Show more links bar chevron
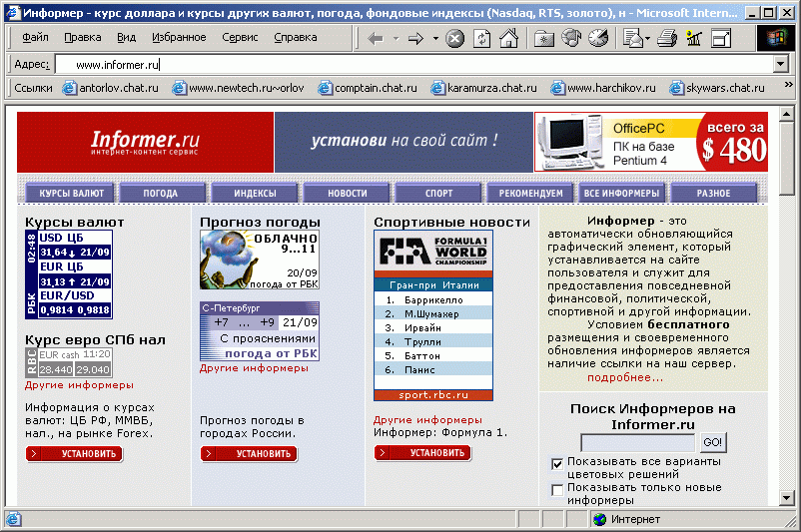 [x=788, y=85]
